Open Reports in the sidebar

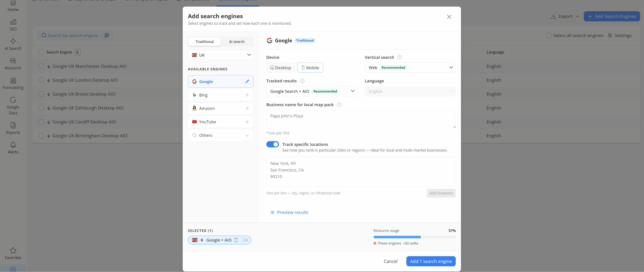(x=13, y=129)
